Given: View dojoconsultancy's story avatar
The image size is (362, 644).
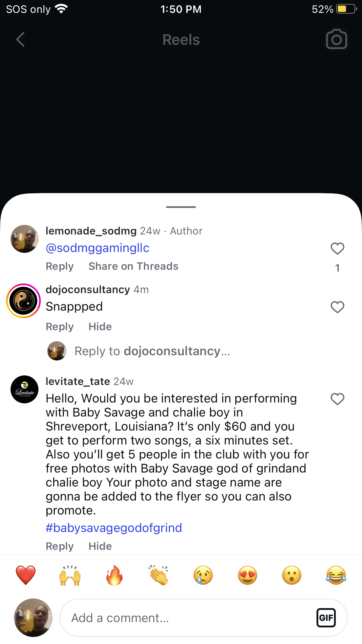Looking at the screenshot, I should point(24,301).
